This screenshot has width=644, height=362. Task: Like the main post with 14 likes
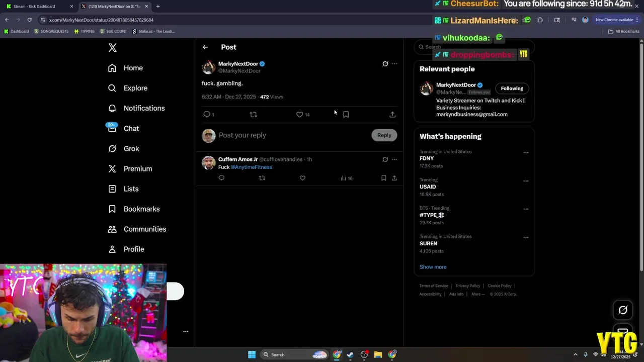(x=300, y=115)
